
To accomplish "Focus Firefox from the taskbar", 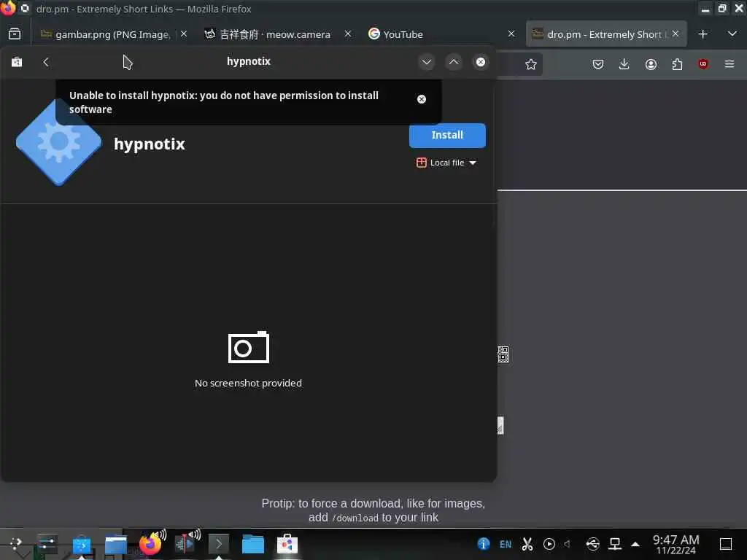I will click(x=150, y=544).
